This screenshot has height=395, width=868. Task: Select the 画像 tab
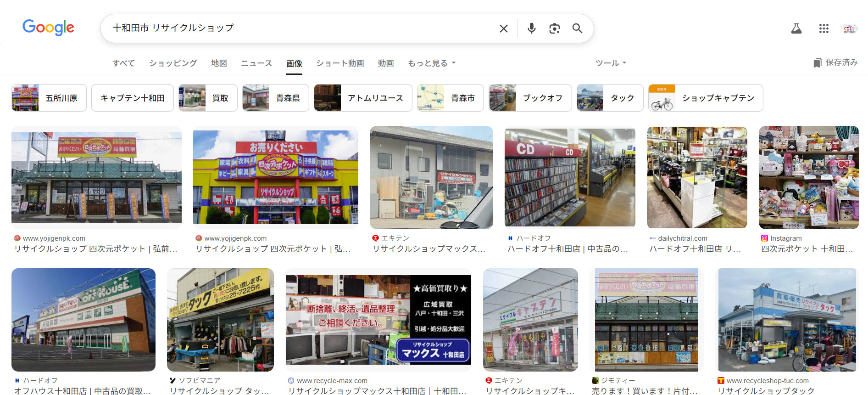click(x=294, y=63)
